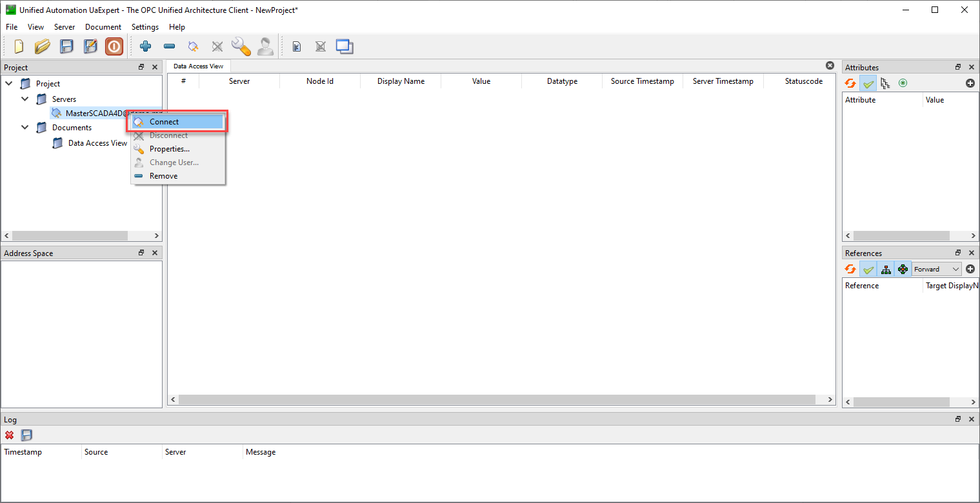Click the blue minus Remove Server icon

coord(169,46)
